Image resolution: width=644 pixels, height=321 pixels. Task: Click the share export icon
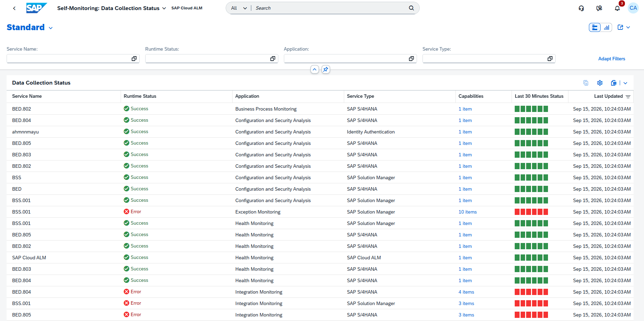[620, 27]
